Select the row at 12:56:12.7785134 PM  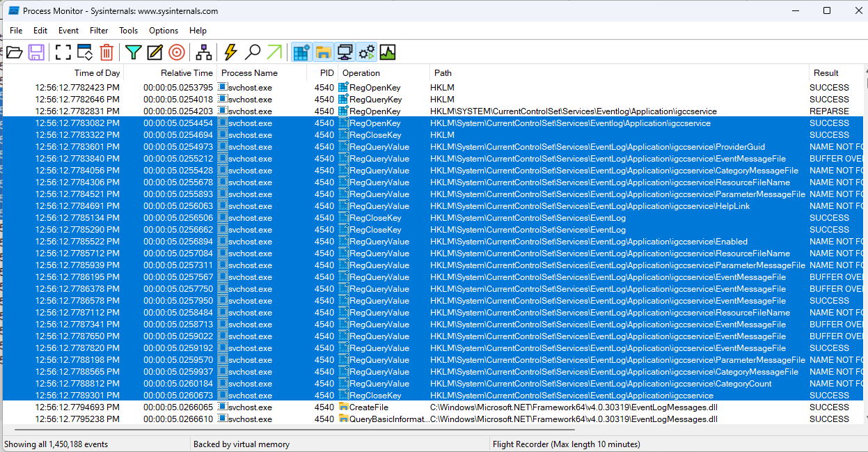click(434, 218)
